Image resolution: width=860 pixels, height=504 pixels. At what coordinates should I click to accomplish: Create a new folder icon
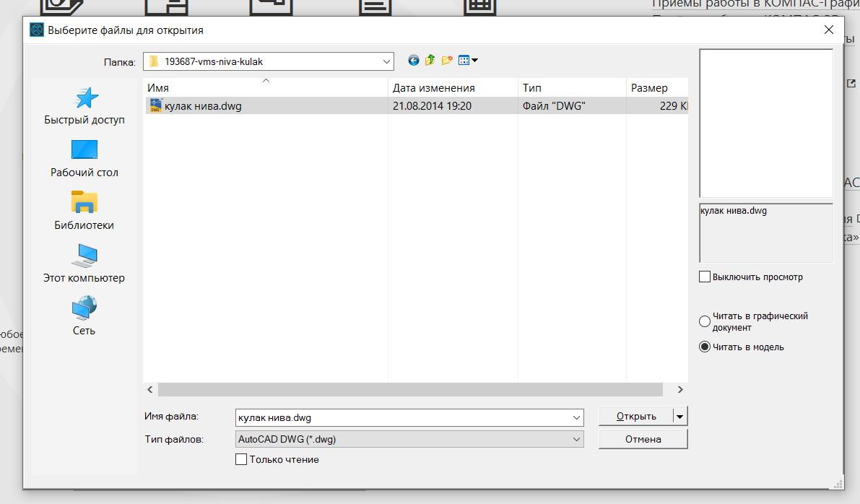coord(447,61)
